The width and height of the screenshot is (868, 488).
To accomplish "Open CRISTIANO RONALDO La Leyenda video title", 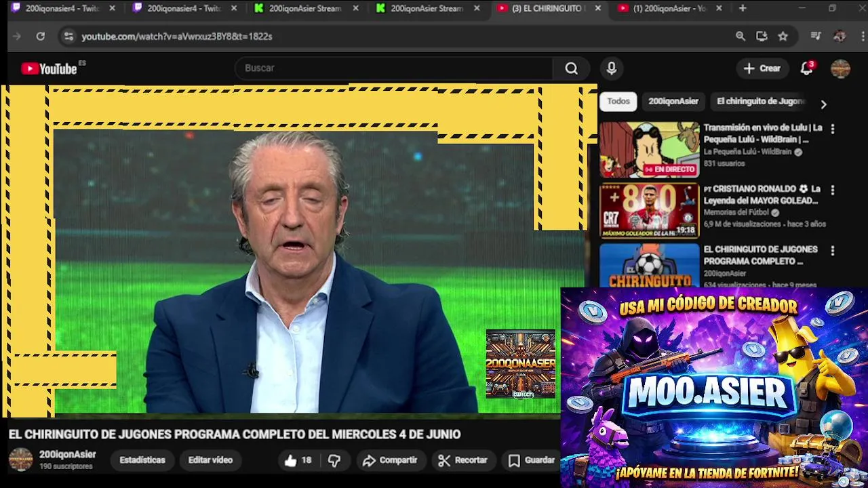I will (762, 195).
